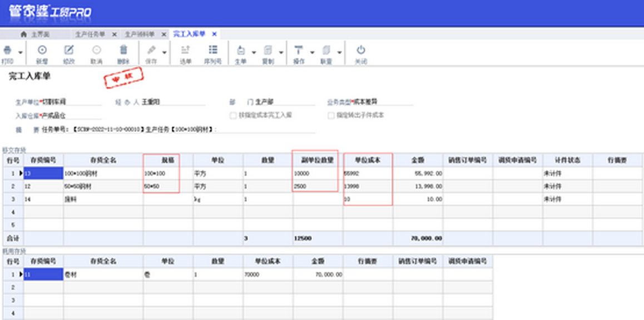Close the 生产领料单 tab
The height and width of the screenshot is (320, 644).
tap(164, 35)
